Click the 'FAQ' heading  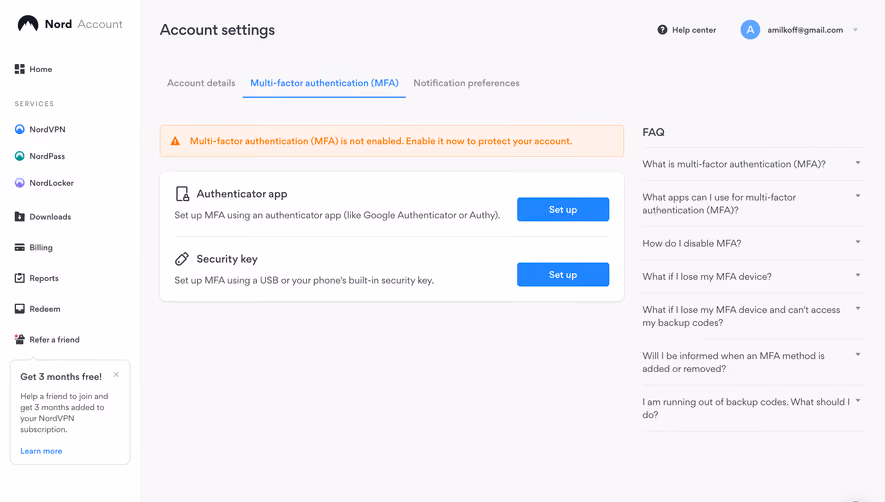[653, 132]
